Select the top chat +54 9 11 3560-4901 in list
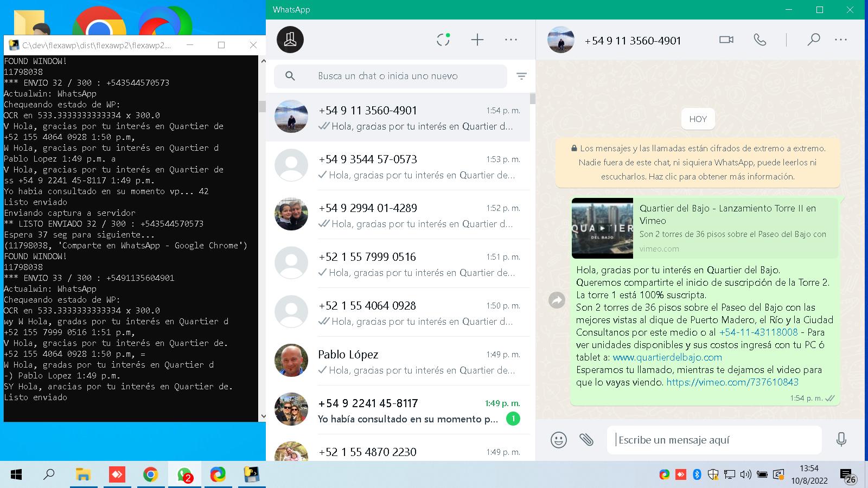 point(398,117)
